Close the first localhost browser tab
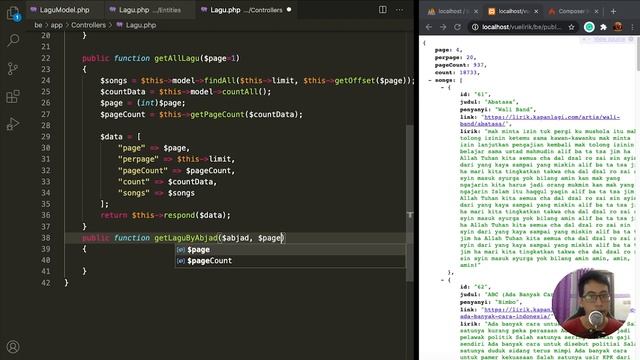Image resolution: width=640 pixels, height=360 pixels. [476, 11]
